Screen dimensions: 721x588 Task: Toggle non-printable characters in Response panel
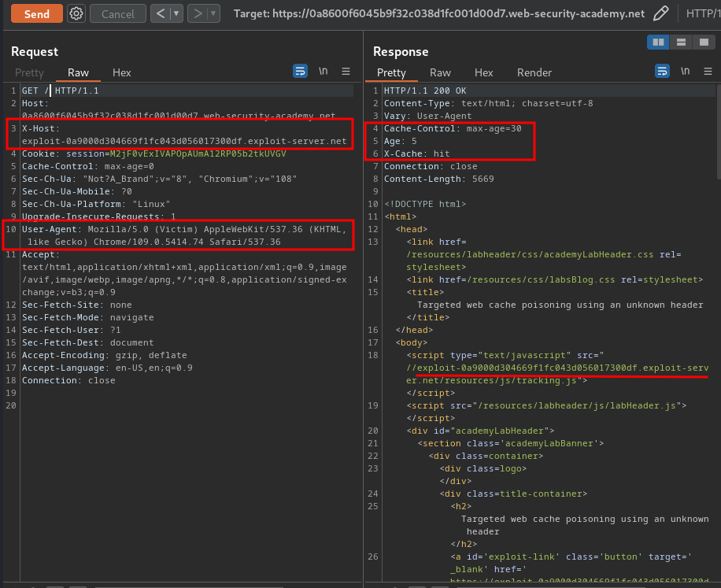(685, 72)
